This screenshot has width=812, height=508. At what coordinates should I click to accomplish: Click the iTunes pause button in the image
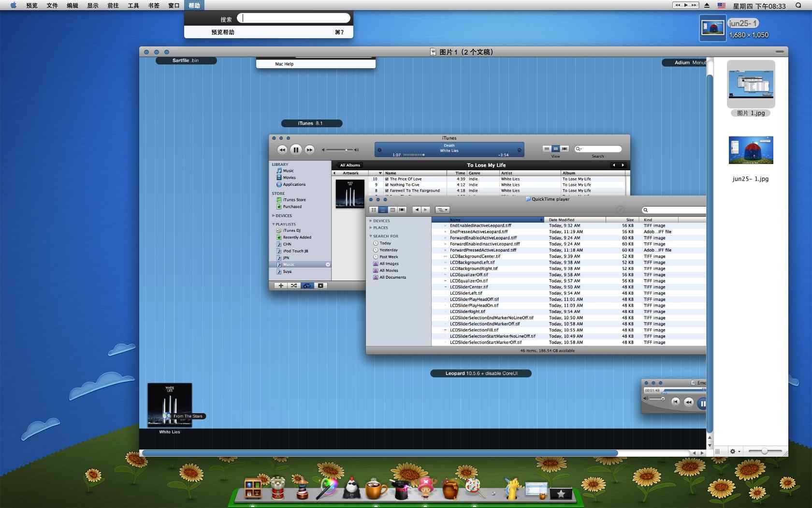(296, 150)
